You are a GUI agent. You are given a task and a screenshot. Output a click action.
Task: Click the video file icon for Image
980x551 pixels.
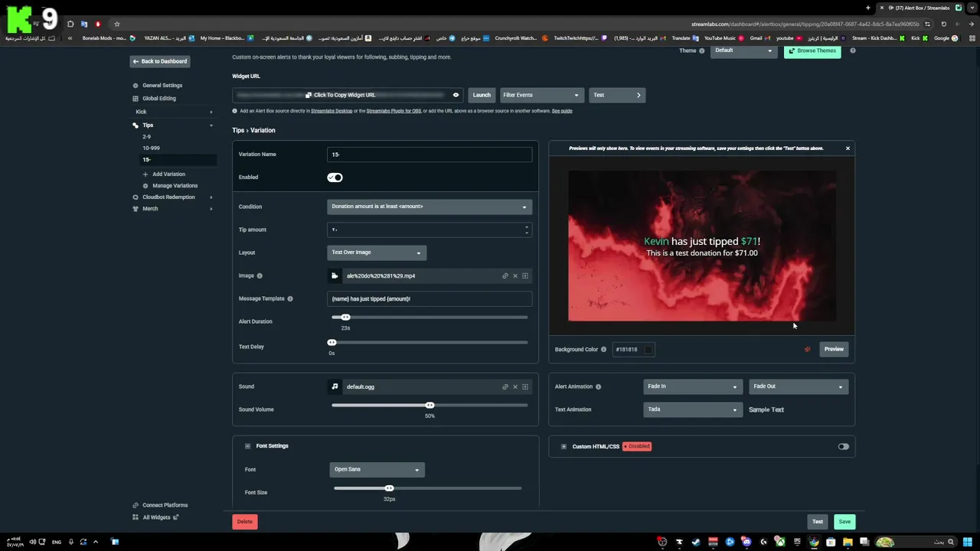click(335, 276)
